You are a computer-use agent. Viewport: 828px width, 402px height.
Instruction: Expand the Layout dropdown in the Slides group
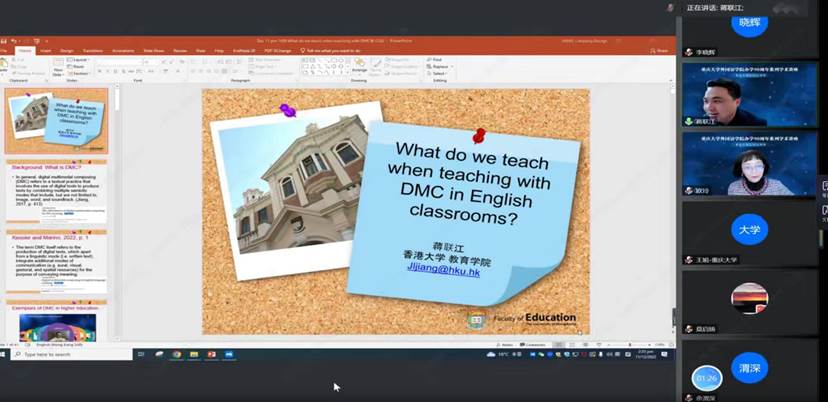click(x=78, y=60)
